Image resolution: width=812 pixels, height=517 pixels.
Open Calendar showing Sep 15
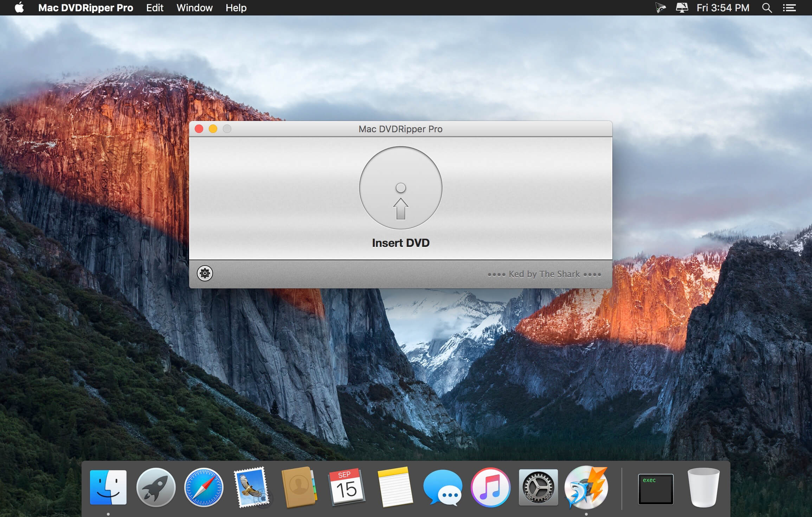coord(347,487)
